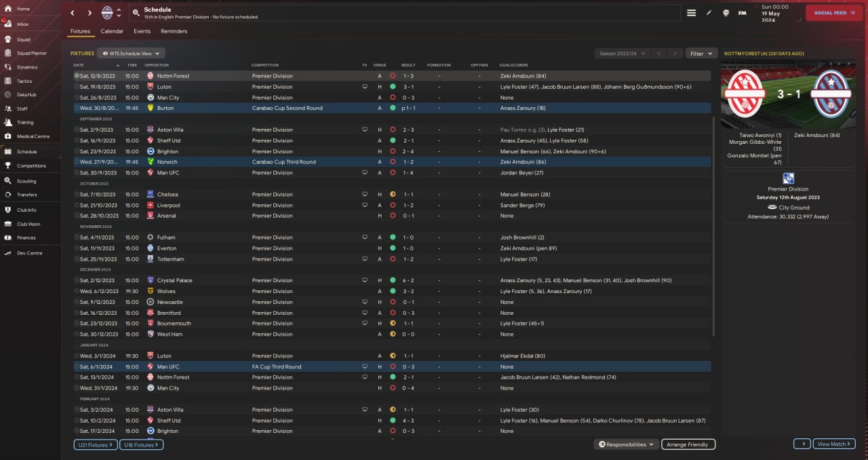
Task: Open the Filter dropdown
Action: (701, 53)
